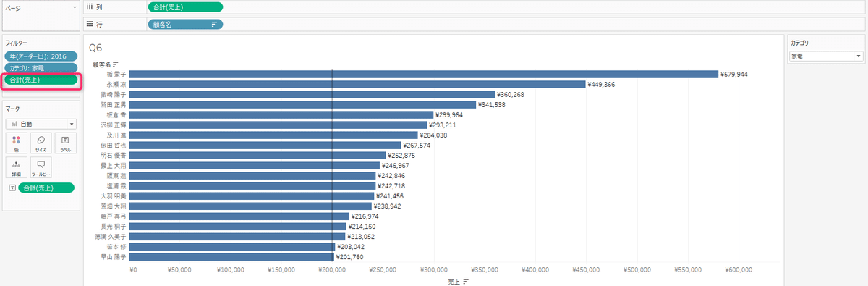The image size is (868, 286).
Task: Open the Detail (詳細) marks card
Action: click(15, 167)
